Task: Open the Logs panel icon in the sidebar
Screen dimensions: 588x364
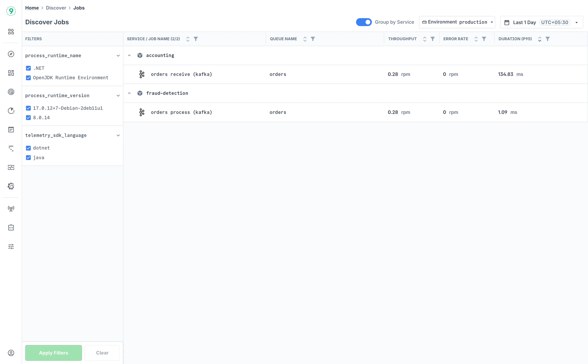Action: tap(11, 130)
